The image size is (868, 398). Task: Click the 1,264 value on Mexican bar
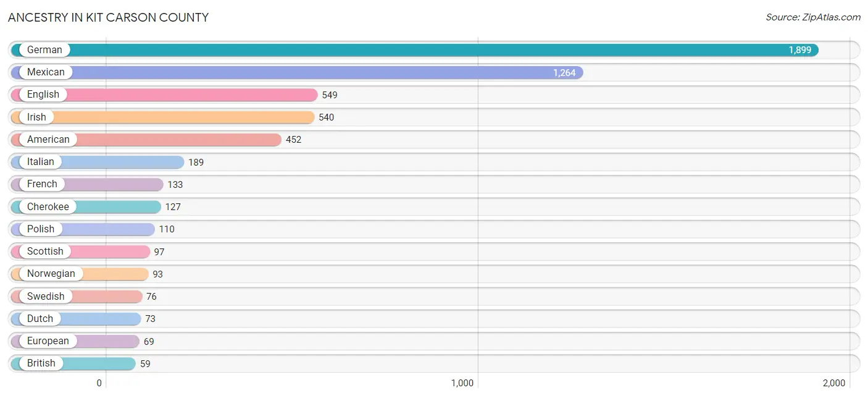click(564, 73)
